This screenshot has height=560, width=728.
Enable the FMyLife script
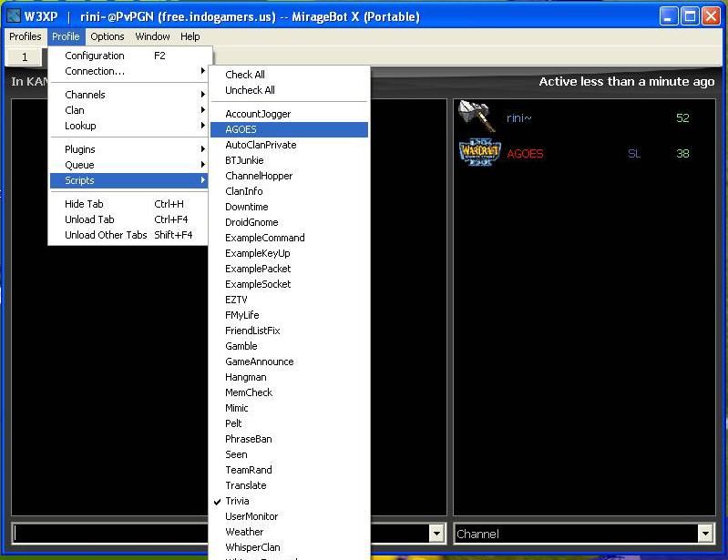tap(289, 315)
